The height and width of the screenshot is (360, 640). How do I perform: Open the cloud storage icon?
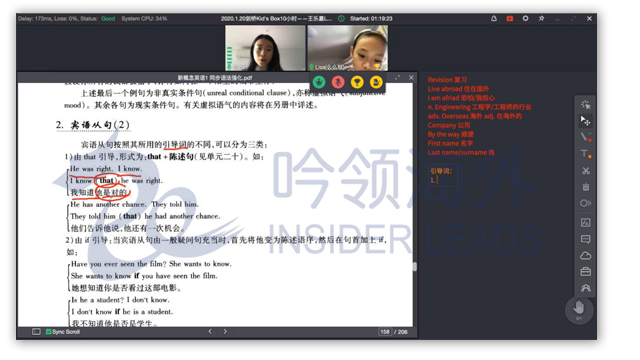click(585, 256)
